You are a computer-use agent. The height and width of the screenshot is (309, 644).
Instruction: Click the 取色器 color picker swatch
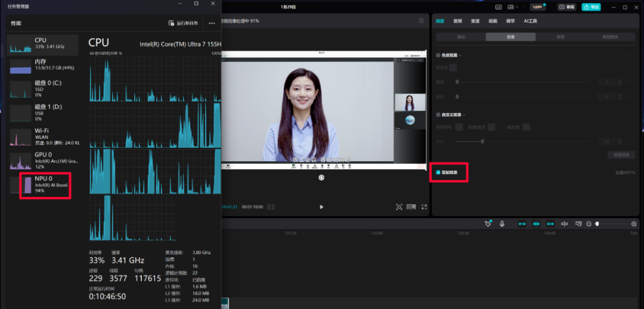pos(453,68)
